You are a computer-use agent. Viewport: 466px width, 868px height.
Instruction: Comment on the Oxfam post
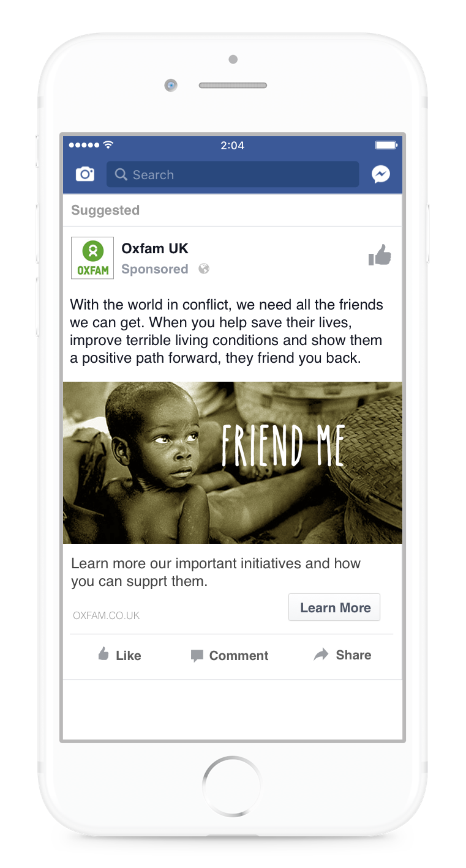click(x=230, y=656)
